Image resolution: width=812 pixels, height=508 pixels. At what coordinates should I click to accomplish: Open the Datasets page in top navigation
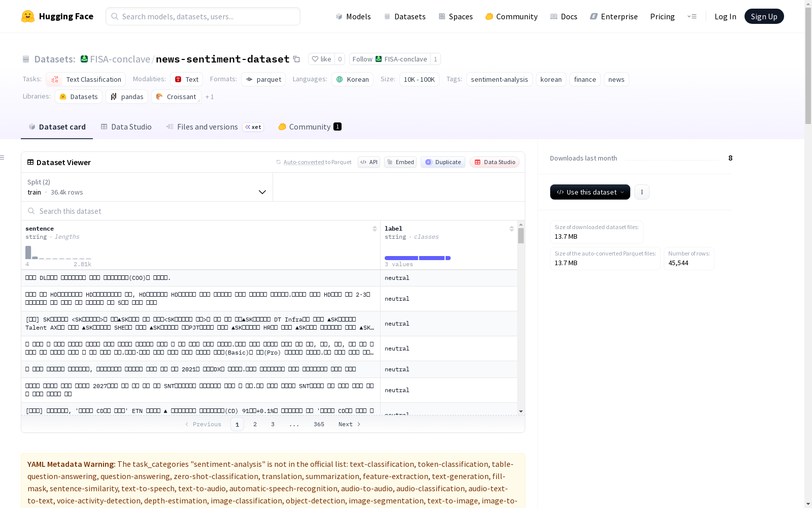coord(404,16)
